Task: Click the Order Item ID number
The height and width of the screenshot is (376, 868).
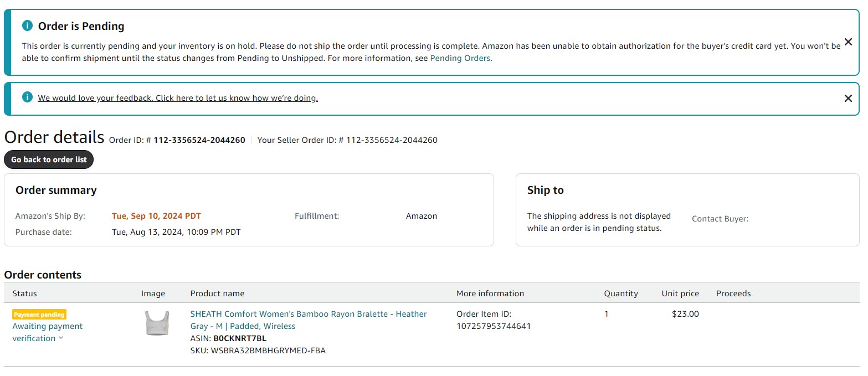Action: coord(493,326)
